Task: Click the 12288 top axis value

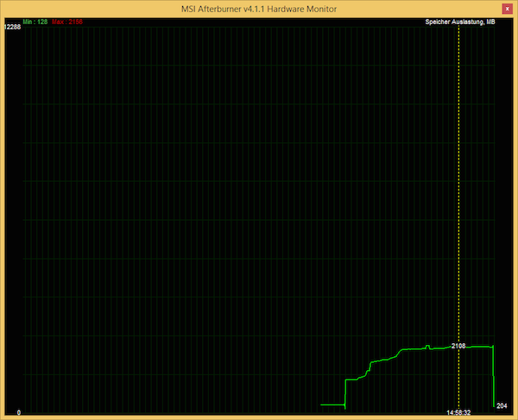Action: point(12,27)
